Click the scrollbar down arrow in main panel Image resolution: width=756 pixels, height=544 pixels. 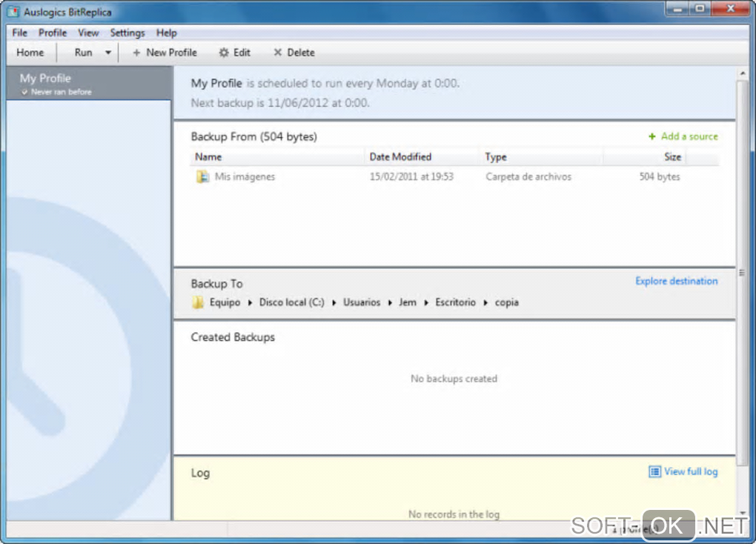tap(743, 513)
